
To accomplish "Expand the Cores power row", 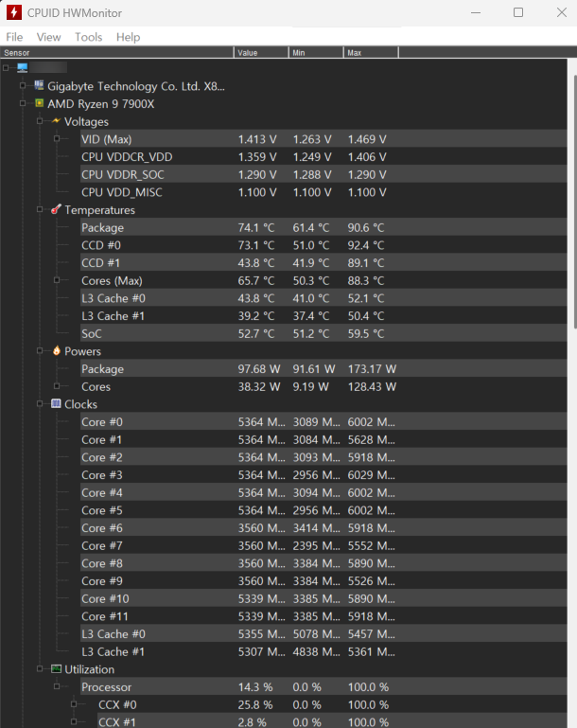I will tap(57, 386).
